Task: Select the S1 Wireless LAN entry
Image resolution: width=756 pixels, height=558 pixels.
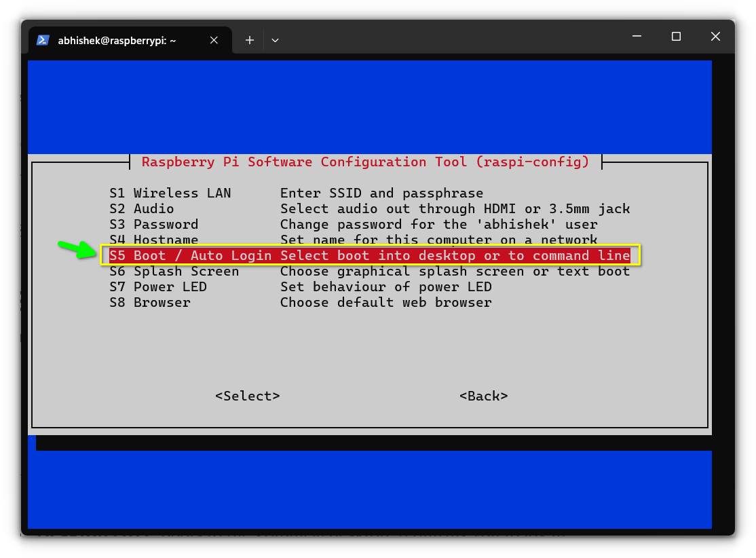Action: [x=170, y=193]
